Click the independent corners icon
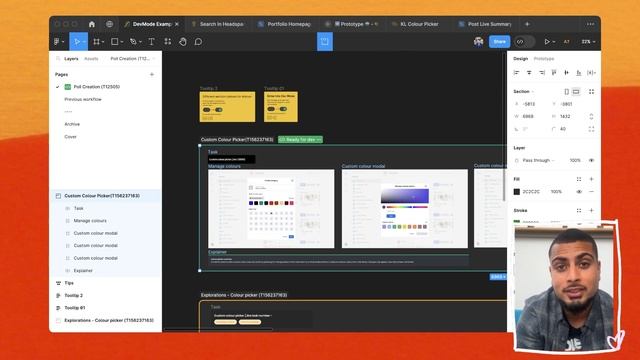 pos(591,129)
